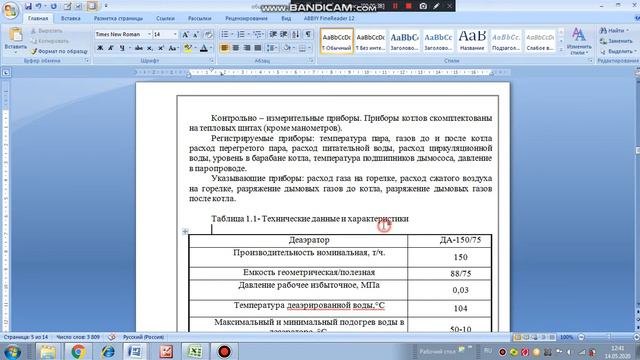Click the bullets list icon
This screenshot has width=640, height=360.
[225, 34]
